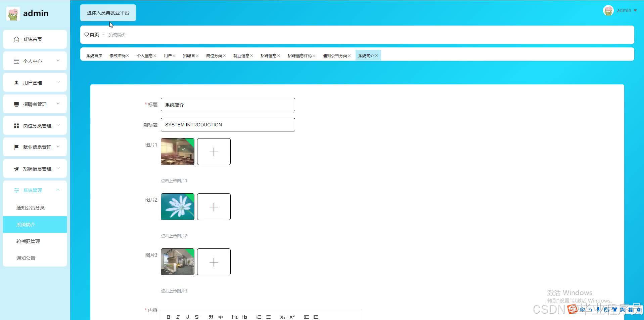The image size is (644, 320).
Task: Close the 招聘信息评论 tab
Action: point(314,56)
